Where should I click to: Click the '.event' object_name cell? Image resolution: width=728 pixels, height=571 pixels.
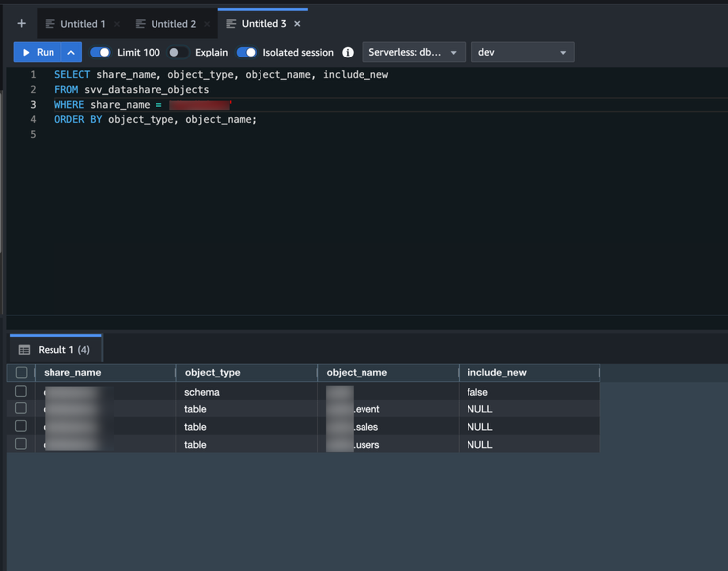tap(388, 408)
